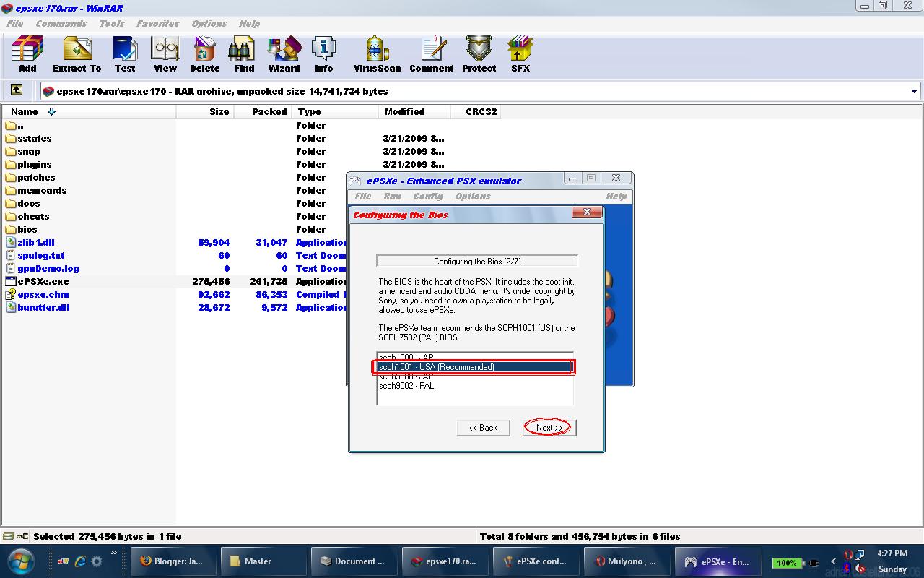Click the Extract To toolbar icon
The height and width of the screenshot is (578, 924).
(77, 55)
